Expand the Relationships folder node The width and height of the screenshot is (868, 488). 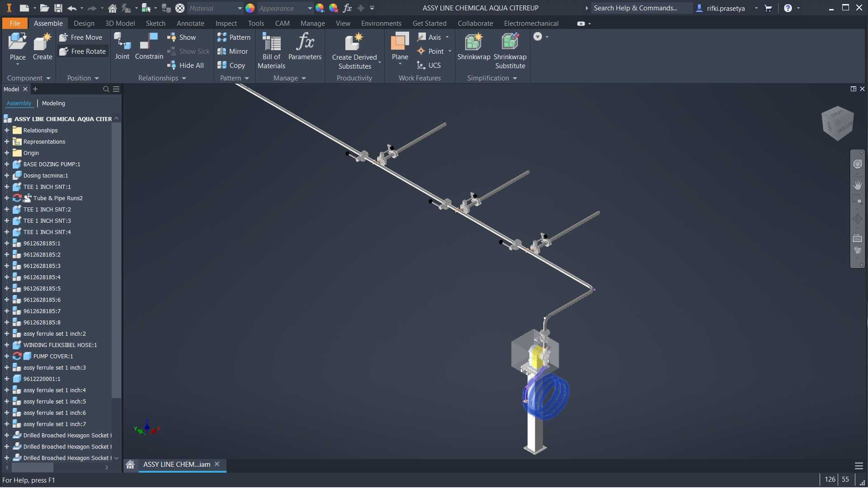click(x=7, y=131)
